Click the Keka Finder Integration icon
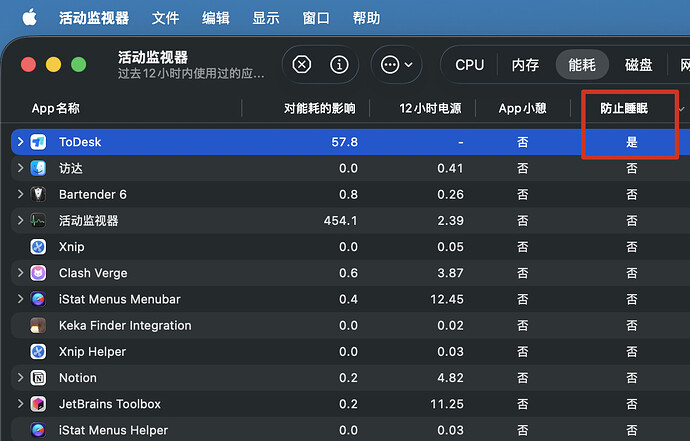This screenshot has width=690, height=441. click(38, 325)
